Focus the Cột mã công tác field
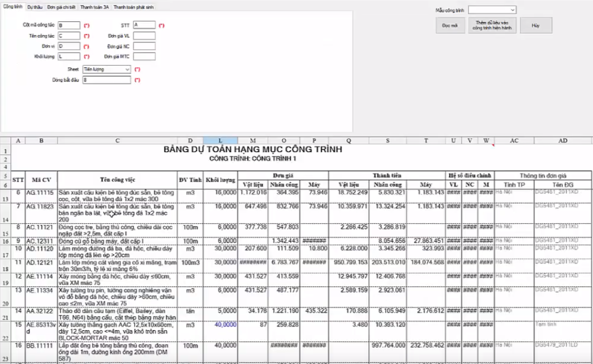This screenshot has width=593, height=364. point(69,25)
